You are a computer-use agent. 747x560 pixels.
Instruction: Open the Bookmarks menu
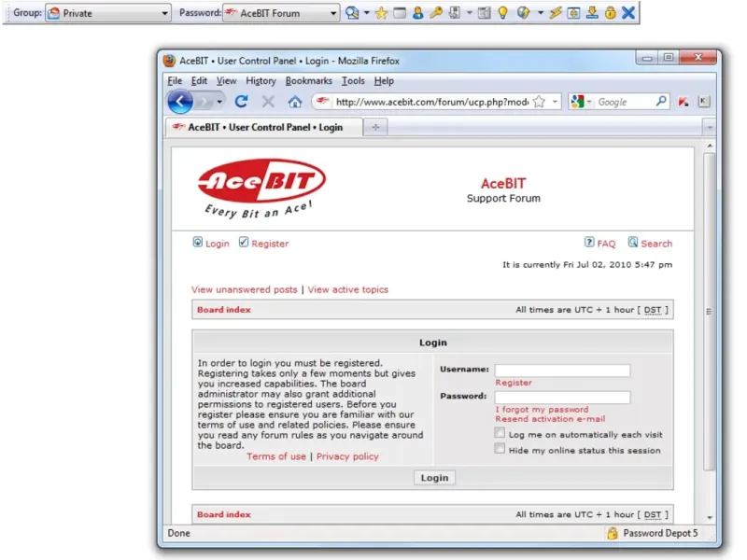click(x=309, y=81)
